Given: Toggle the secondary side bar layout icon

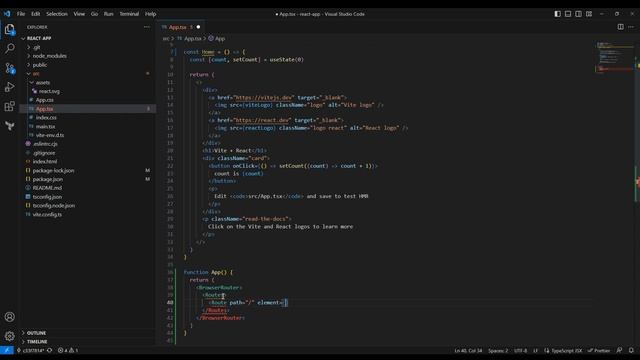Looking at the screenshot, I should coord(578,14).
